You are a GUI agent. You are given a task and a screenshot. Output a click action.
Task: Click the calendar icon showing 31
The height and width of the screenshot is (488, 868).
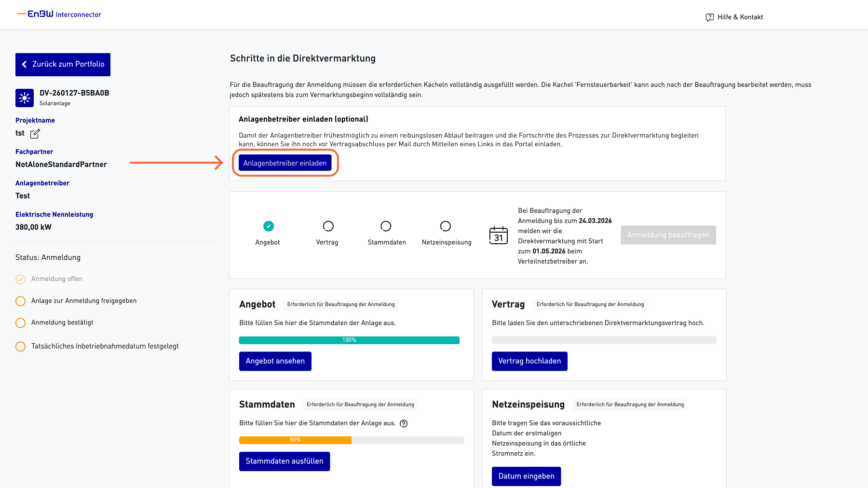498,236
